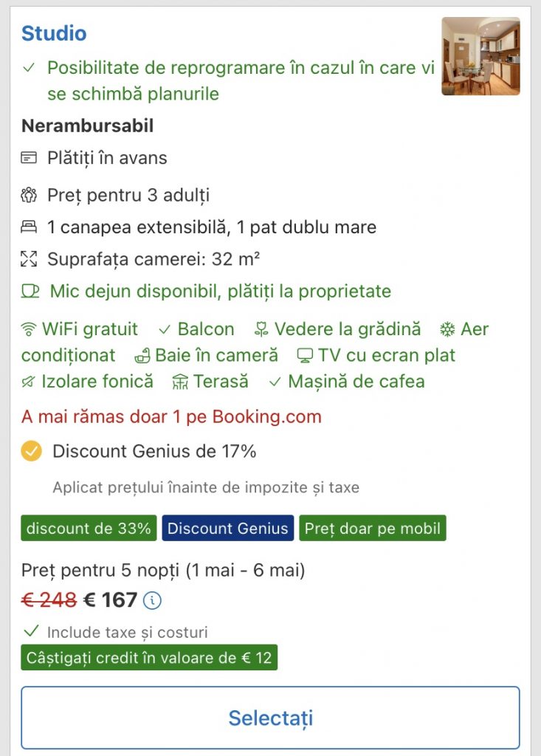Click the flower icon for Vedere la grădină

261,329
